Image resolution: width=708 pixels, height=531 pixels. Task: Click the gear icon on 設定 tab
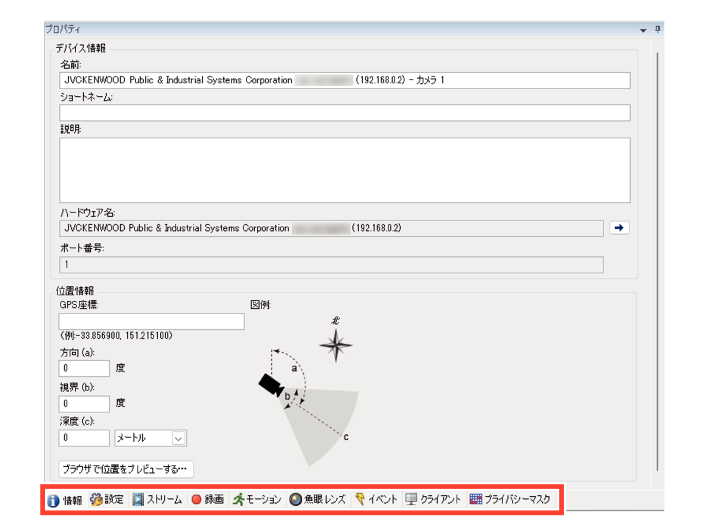tap(97, 498)
